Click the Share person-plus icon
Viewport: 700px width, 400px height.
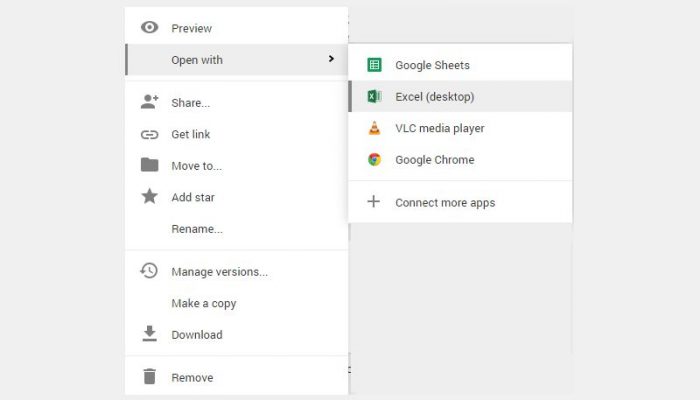click(150, 102)
